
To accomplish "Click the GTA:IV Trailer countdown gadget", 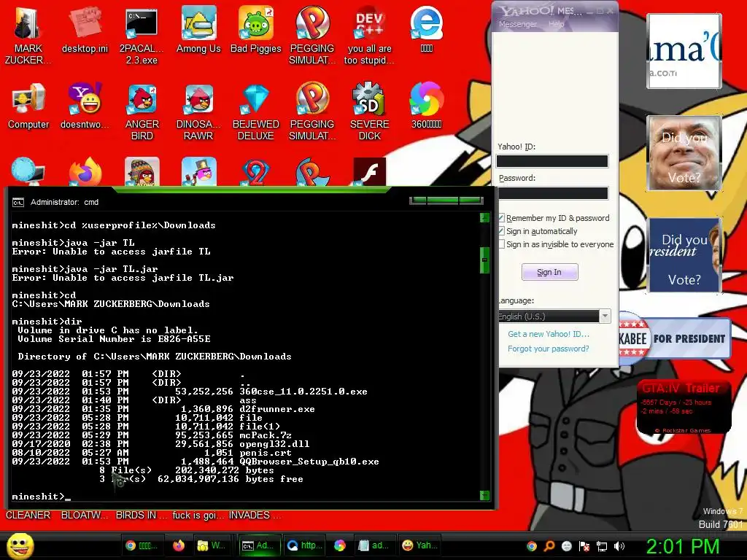I will pyautogui.click(x=684, y=407).
